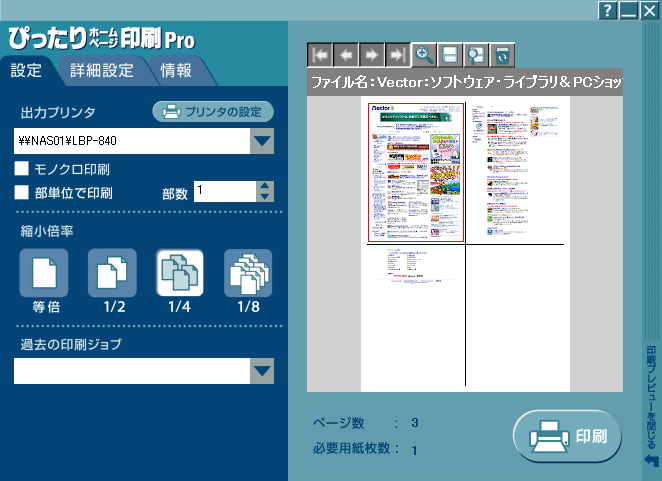The width and height of the screenshot is (662, 481).
Task: Select first page thumbnail with red border
Action: 416,172
